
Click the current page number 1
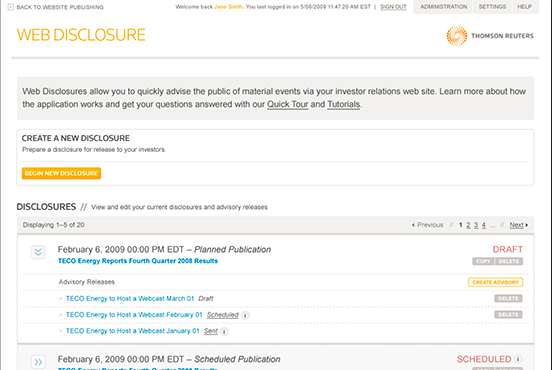click(x=460, y=225)
